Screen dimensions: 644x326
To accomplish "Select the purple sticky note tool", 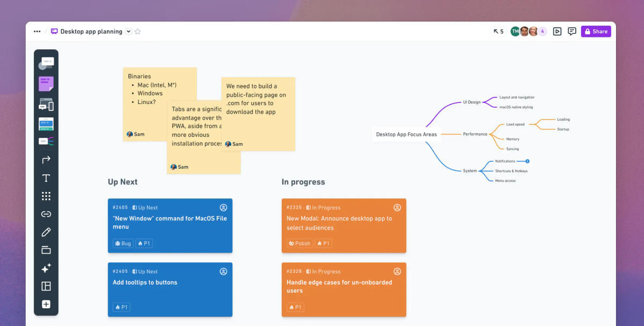I will 46,84.
